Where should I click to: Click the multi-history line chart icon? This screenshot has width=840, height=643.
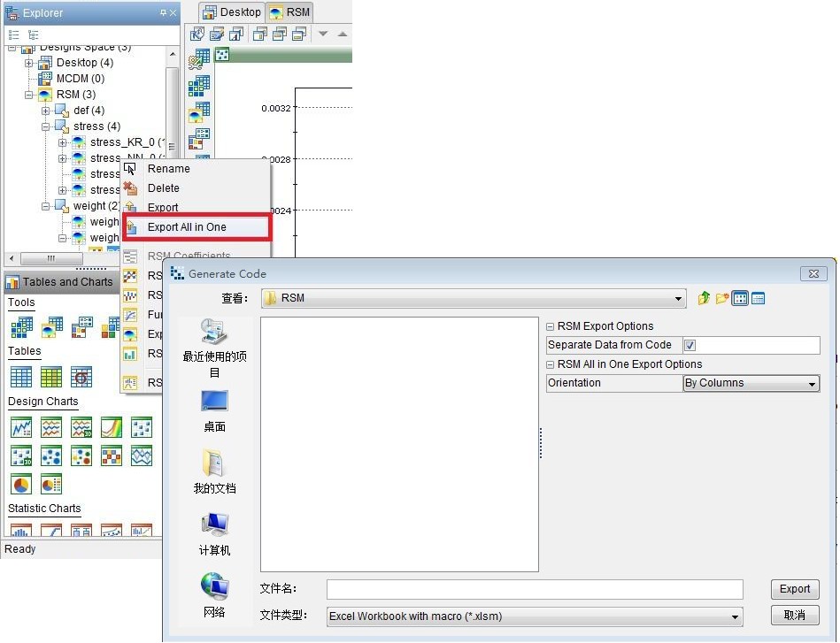(x=51, y=427)
